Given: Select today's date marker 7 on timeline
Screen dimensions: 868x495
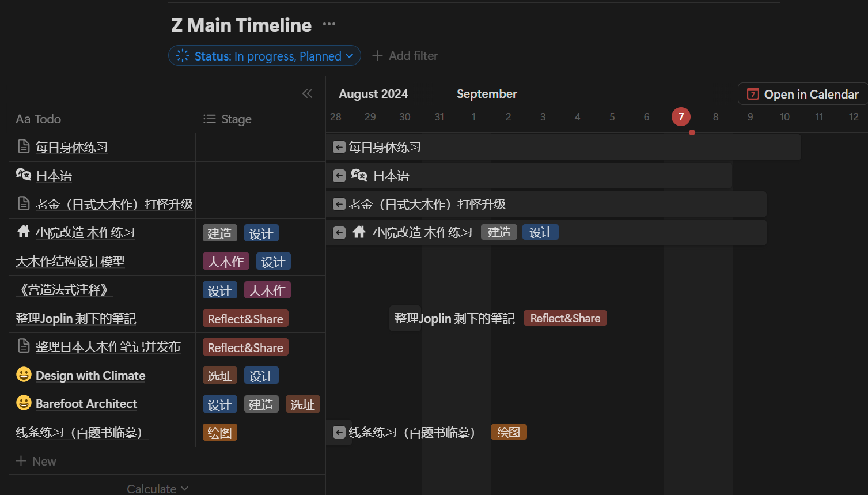Looking at the screenshot, I should tap(681, 117).
